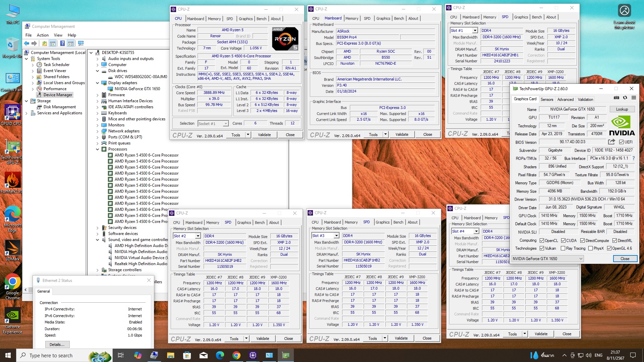This screenshot has width=644, height=362.
Task: Toggle Show/Hide Action Pane toolbar icon
Action: (70, 43)
